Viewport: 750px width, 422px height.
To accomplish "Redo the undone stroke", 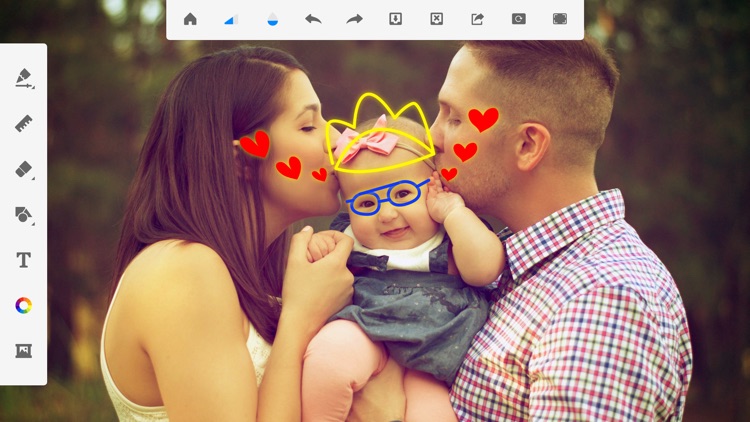I will [x=354, y=19].
